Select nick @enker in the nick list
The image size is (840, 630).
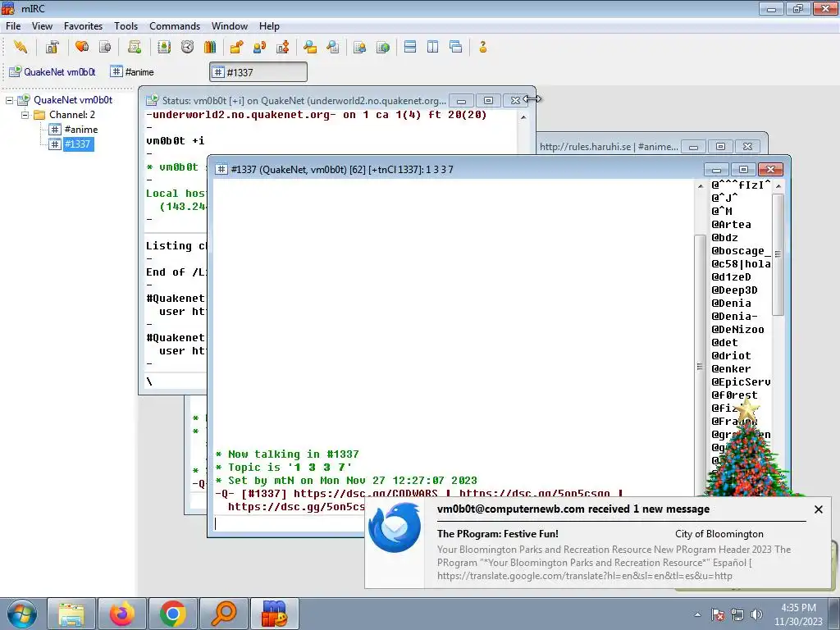(x=731, y=369)
